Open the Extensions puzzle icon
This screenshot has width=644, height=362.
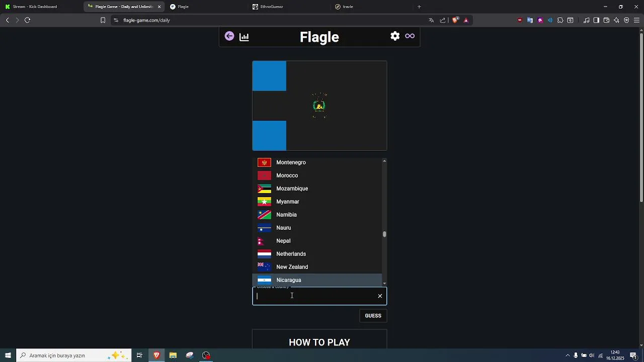pos(560,20)
